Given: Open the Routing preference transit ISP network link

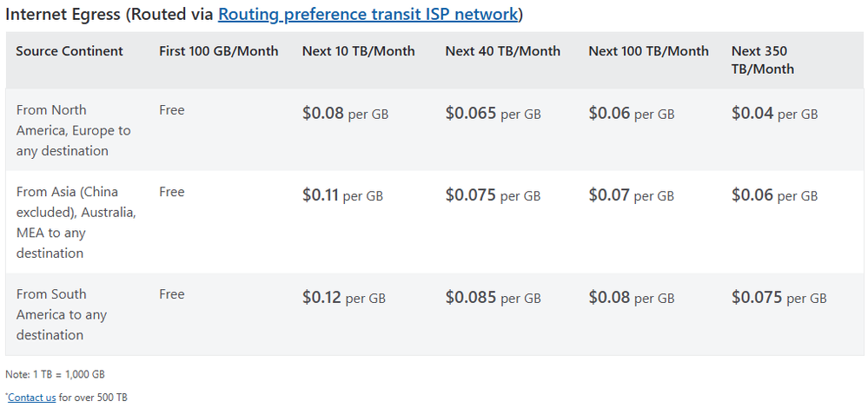Looking at the screenshot, I should (368, 14).
